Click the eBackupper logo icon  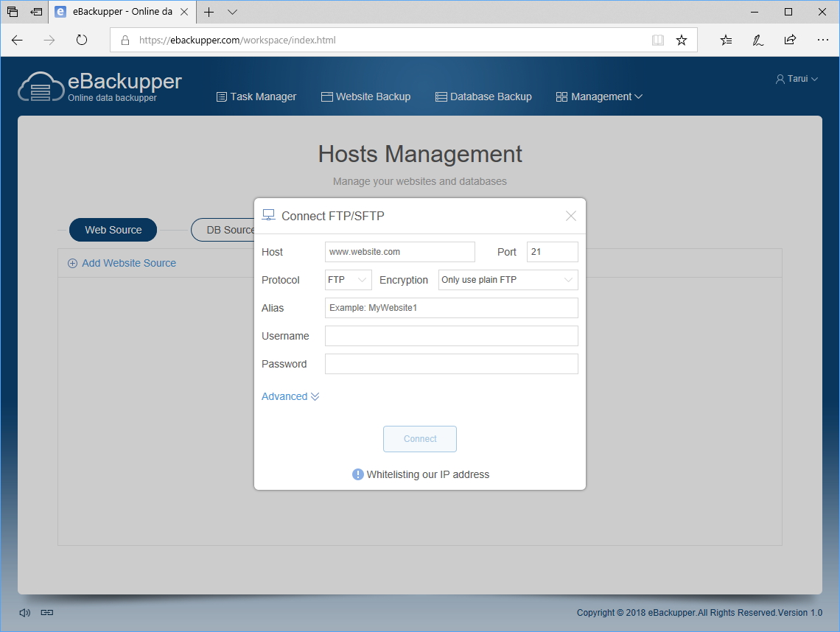point(41,87)
